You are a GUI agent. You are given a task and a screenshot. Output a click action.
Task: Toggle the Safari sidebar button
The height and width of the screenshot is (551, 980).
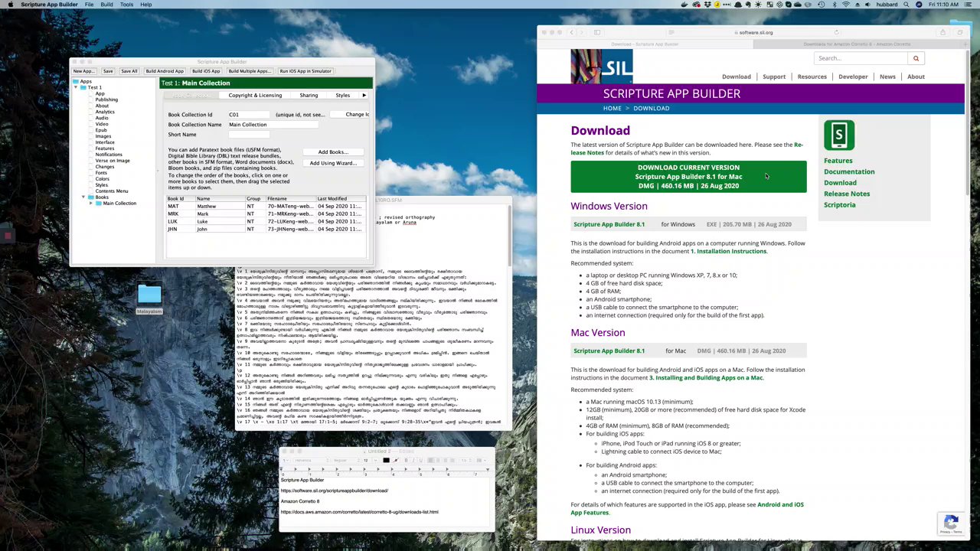point(597,32)
